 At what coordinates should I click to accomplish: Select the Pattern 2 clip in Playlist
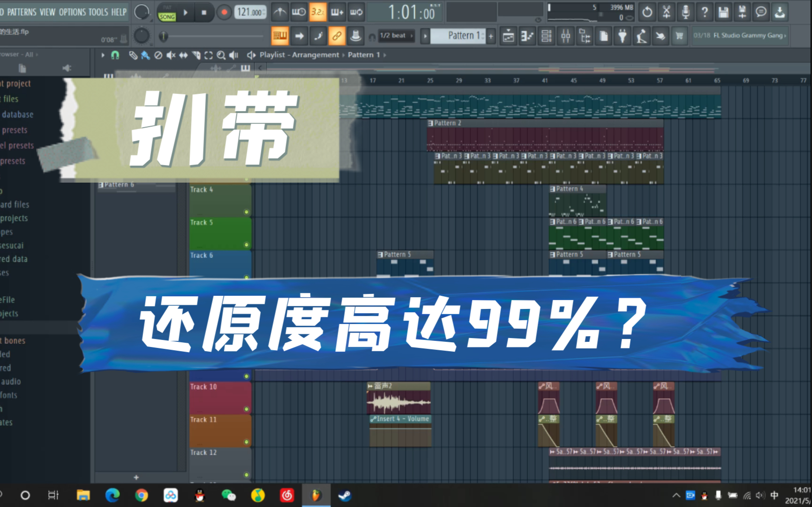545,135
